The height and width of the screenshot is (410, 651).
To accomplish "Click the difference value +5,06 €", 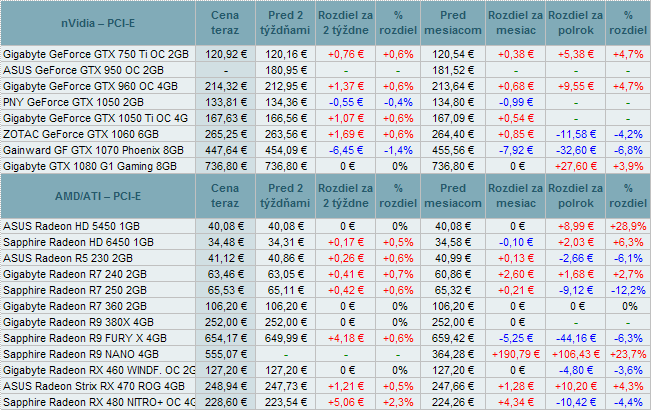I will 346,402.
